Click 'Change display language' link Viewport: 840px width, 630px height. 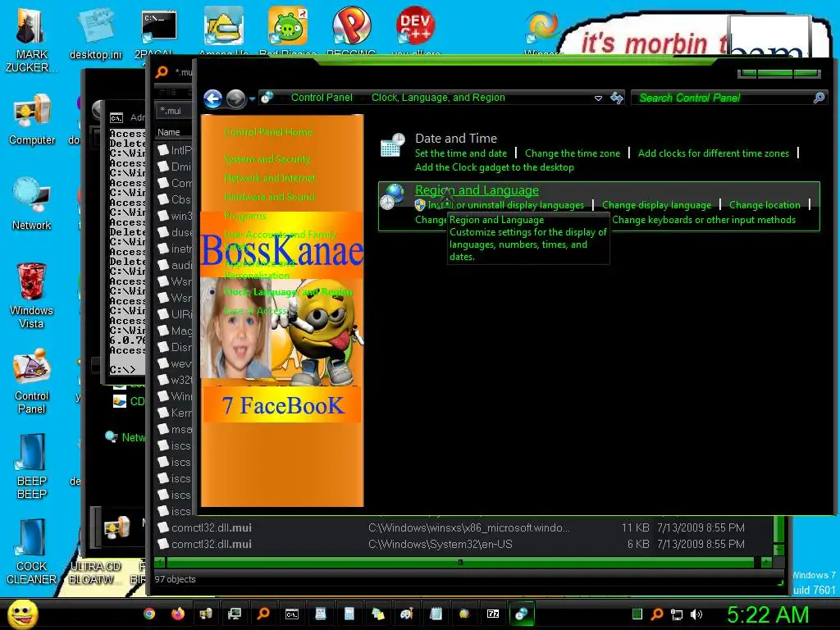point(656,205)
